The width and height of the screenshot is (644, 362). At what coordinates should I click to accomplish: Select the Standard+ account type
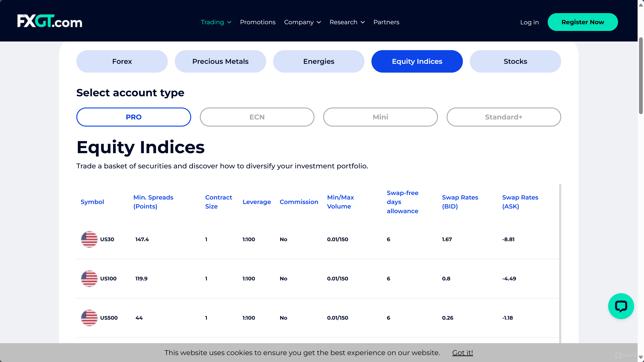[x=503, y=117]
